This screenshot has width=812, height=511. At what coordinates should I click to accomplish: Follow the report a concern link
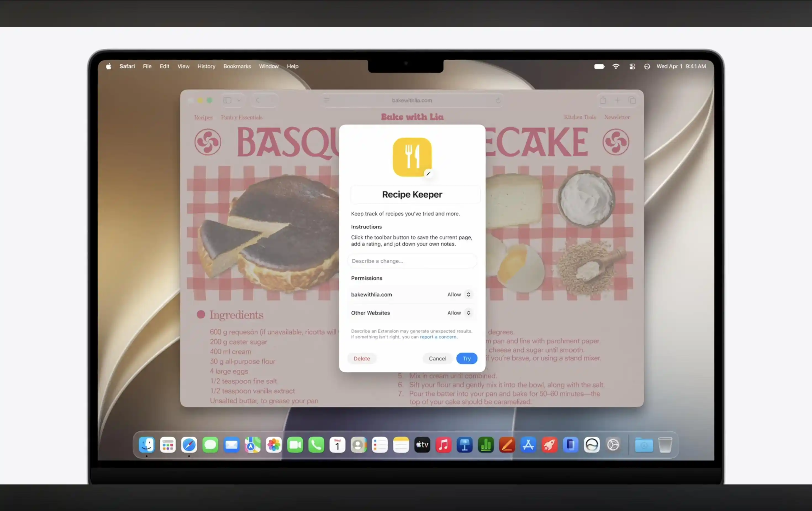tap(438, 337)
